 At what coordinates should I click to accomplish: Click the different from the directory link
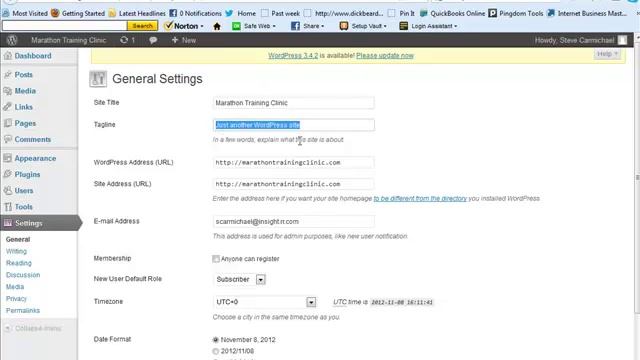pos(420,198)
